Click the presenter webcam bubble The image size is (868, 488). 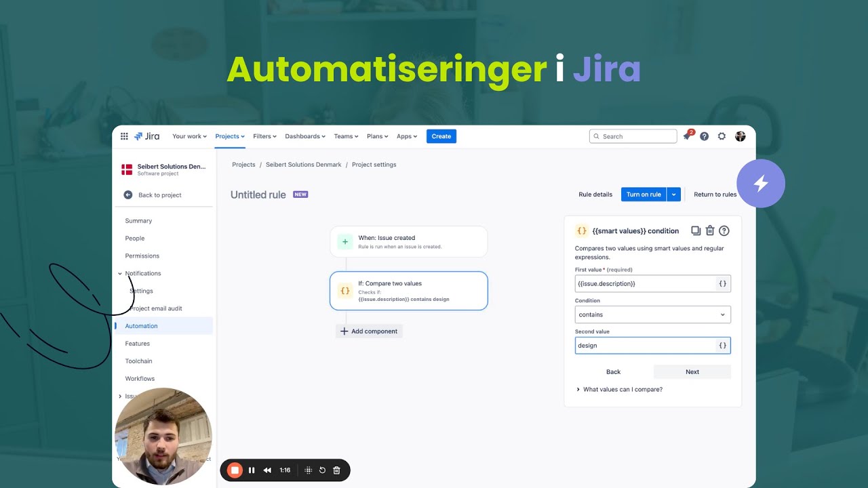[163, 436]
